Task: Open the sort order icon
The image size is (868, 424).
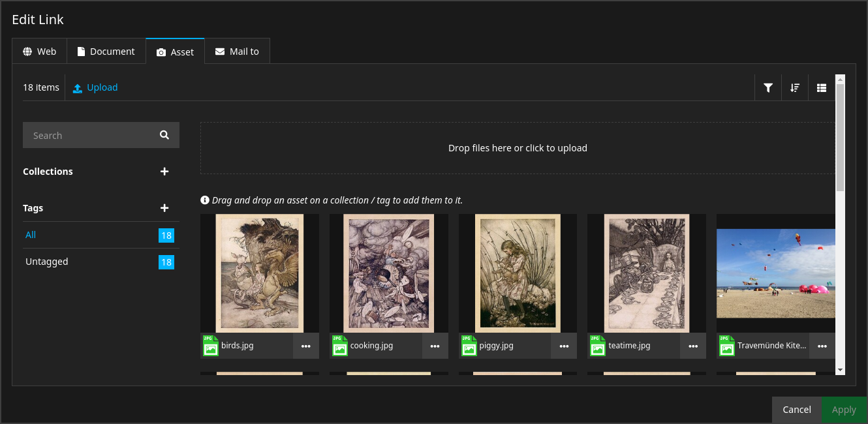Action: (x=795, y=87)
